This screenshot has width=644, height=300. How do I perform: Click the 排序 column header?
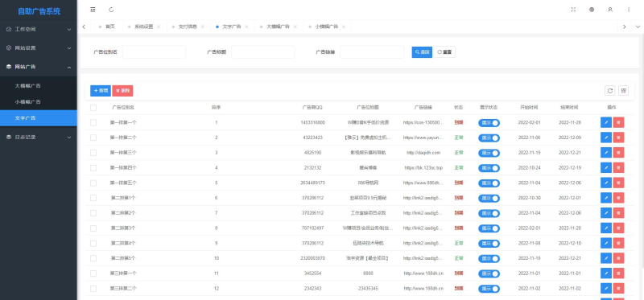[x=216, y=108]
